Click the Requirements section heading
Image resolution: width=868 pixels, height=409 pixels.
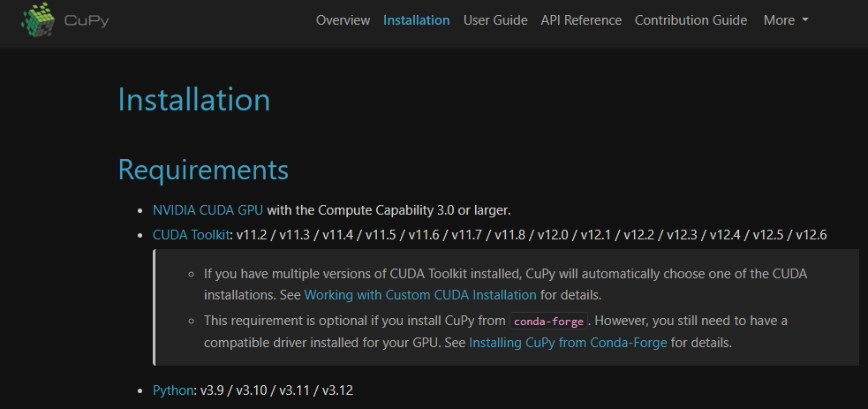[203, 170]
